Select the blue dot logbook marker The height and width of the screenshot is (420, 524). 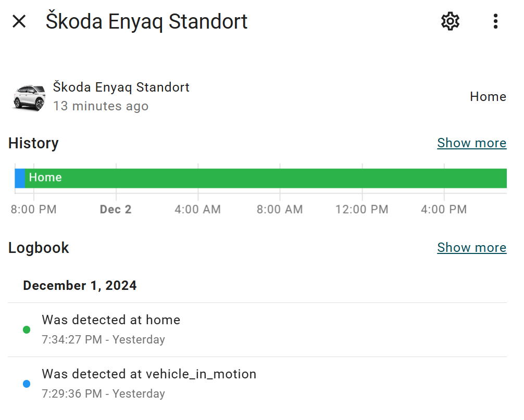point(27,384)
